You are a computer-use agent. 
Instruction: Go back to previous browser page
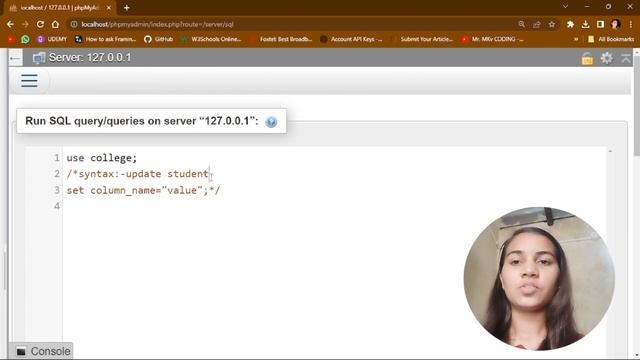(x=10, y=24)
